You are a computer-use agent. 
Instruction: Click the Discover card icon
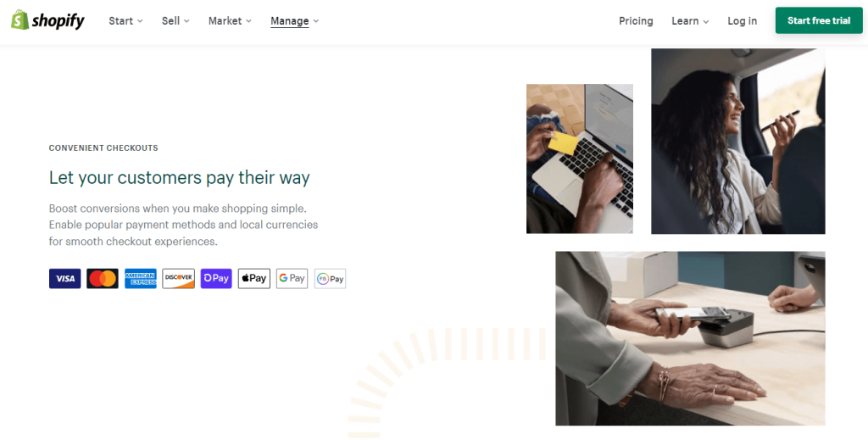tap(178, 278)
